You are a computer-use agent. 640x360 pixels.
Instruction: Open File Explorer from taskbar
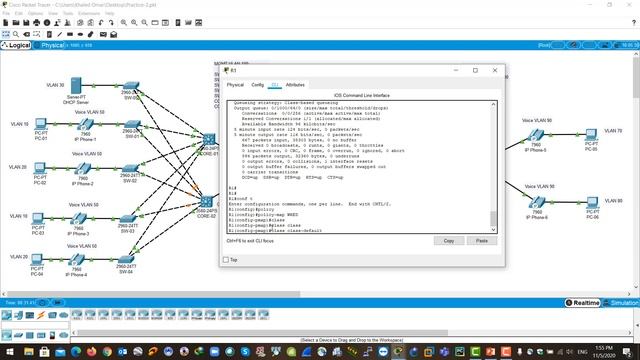click(29, 351)
